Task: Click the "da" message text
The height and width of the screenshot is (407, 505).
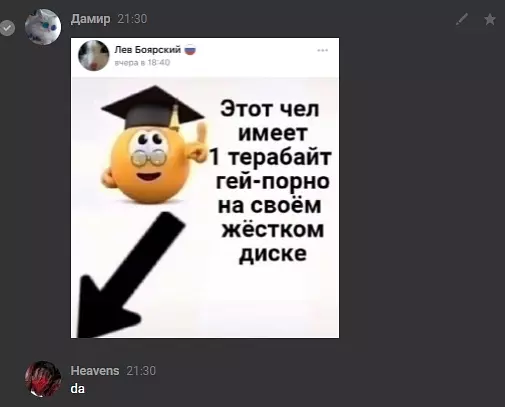Action: click(x=78, y=389)
